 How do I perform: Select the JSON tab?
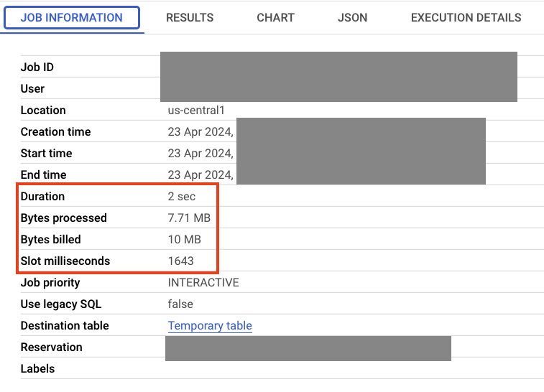(352, 18)
